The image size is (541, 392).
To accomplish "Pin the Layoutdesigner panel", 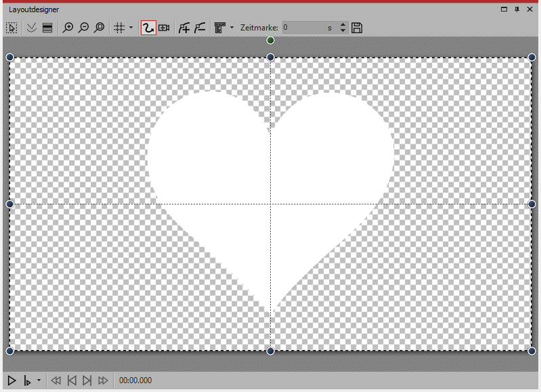I will [517, 9].
